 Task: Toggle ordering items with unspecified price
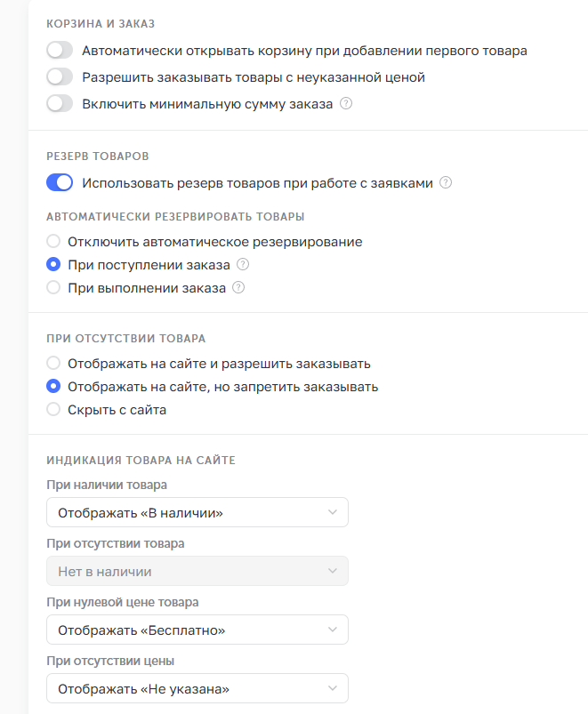click(x=59, y=76)
